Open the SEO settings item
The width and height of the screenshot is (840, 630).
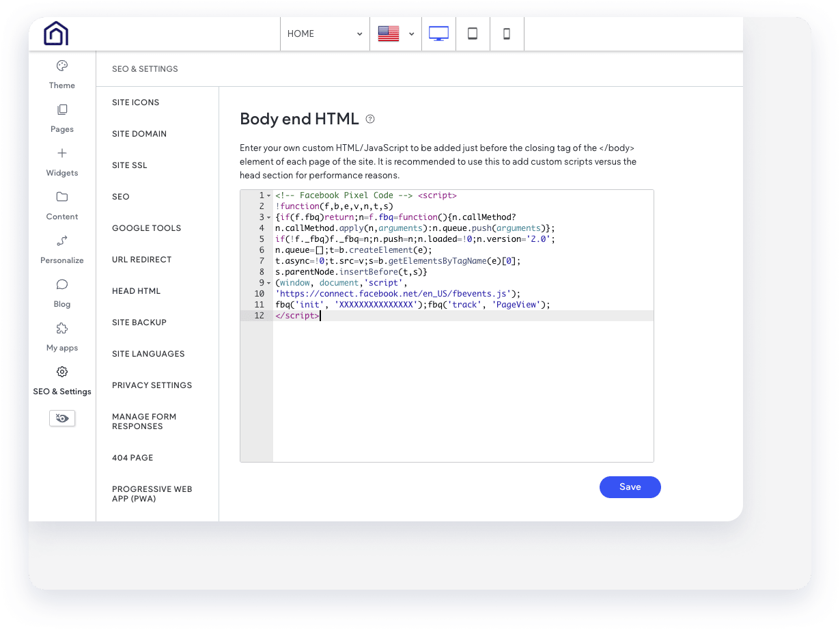(x=121, y=197)
